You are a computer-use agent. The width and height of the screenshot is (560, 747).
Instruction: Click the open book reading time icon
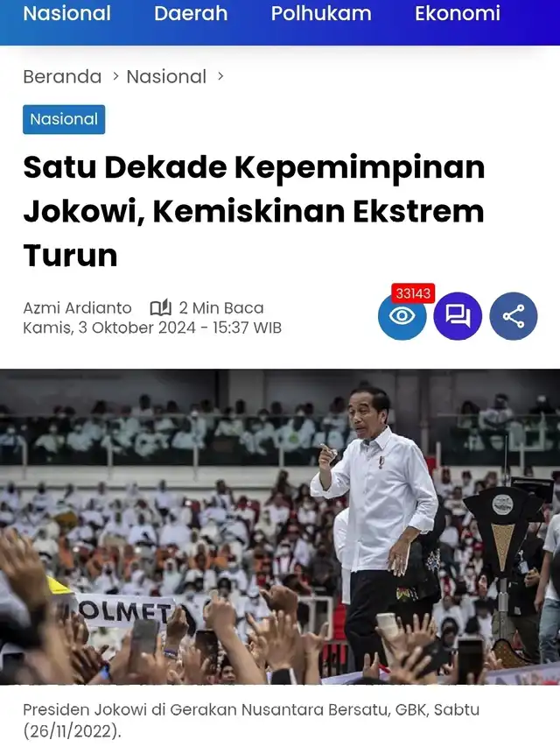coord(160,308)
